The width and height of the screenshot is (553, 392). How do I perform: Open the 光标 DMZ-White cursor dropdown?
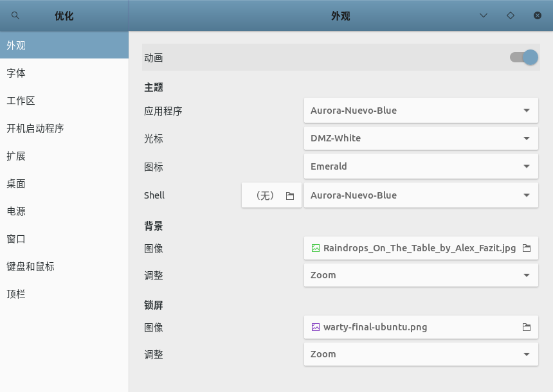[421, 138]
